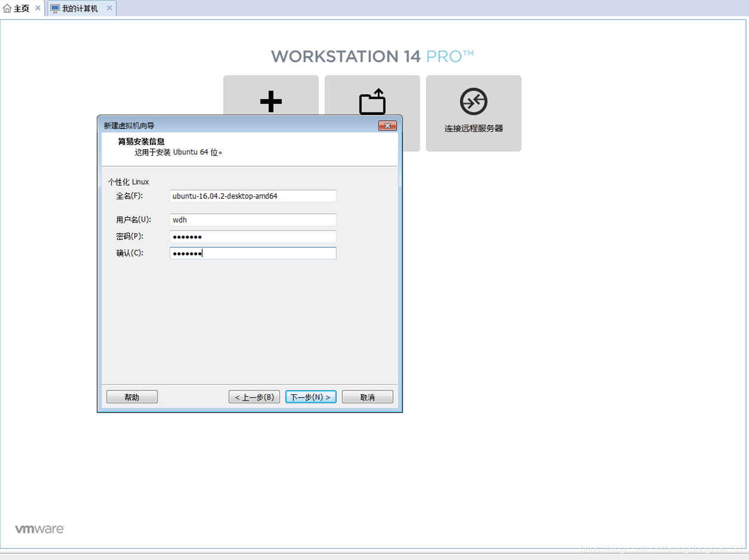749x560 pixels.
Task: Click the 全名(F): label
Action: [x=130, y=196]
